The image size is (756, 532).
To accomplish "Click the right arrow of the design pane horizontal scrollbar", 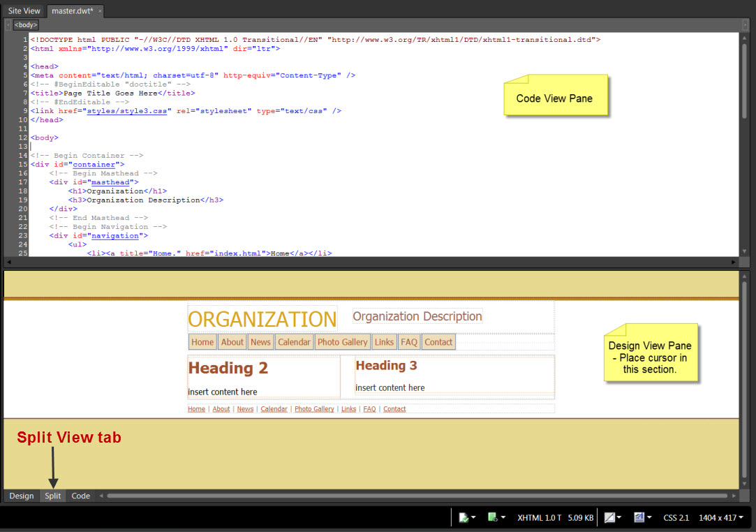I will pyautogui.click(x=734, y=496).
